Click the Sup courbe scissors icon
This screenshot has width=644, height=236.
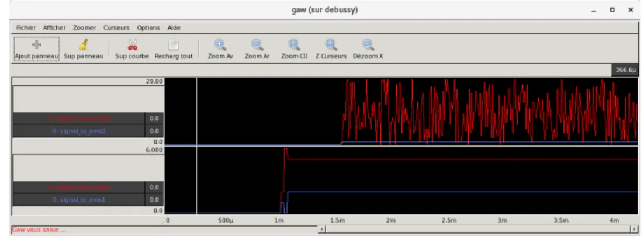pyautogui.click(x=132, y=44)
